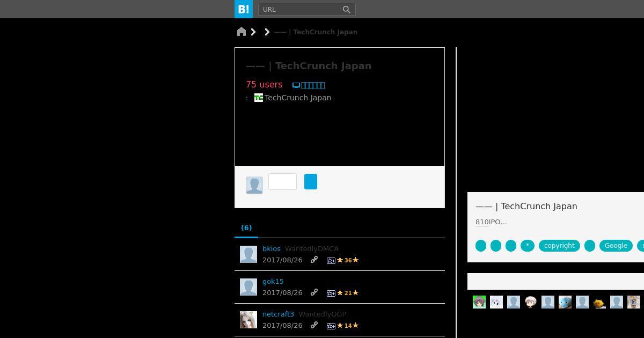Click the search magnifier icon
Image resolution: width=644 pixels, height=338 pixels.
coord(347,10)
